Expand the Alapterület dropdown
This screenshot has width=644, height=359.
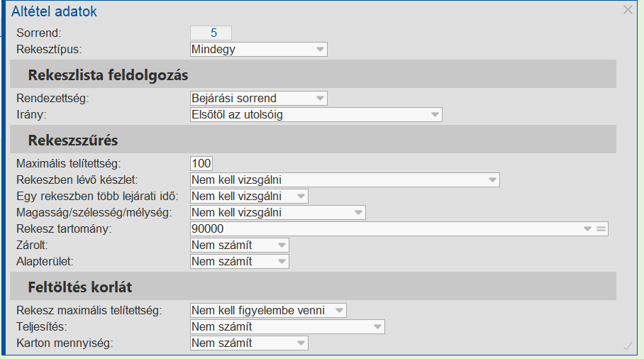click(x=282, y=262)
